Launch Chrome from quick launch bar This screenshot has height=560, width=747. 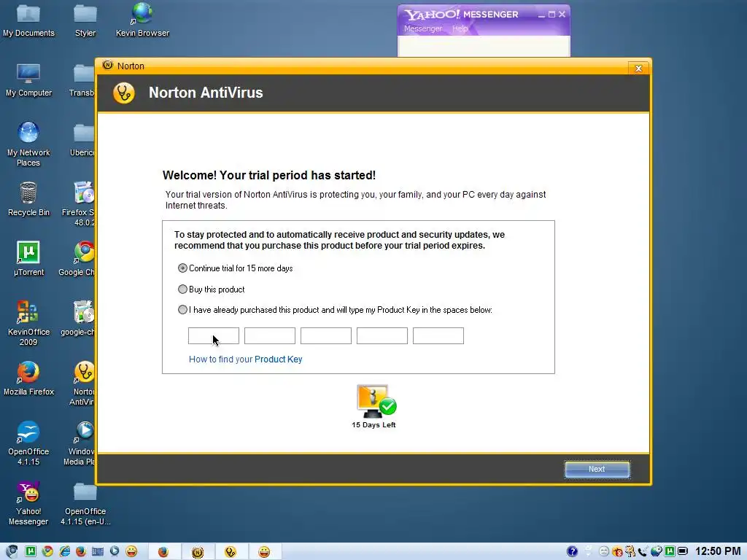47,551
